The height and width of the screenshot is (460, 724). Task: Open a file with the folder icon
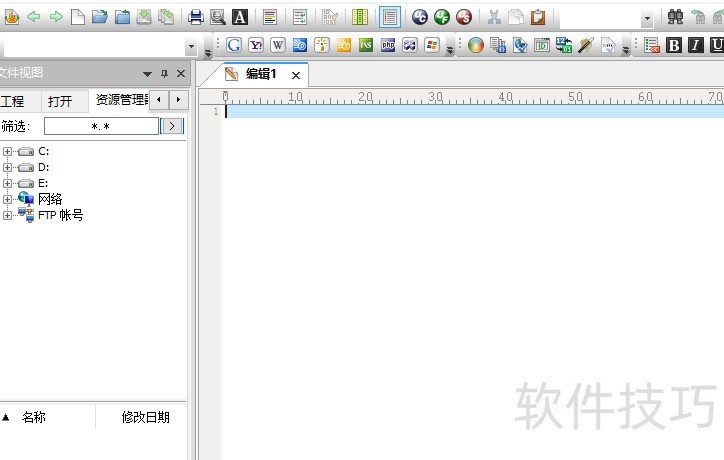click(99, 18)
